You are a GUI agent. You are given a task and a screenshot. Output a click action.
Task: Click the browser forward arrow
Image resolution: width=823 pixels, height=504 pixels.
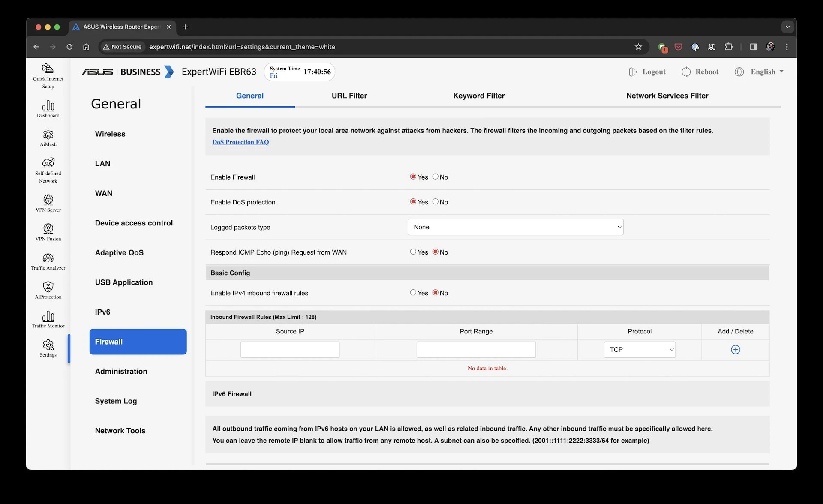tap(53, 47)
